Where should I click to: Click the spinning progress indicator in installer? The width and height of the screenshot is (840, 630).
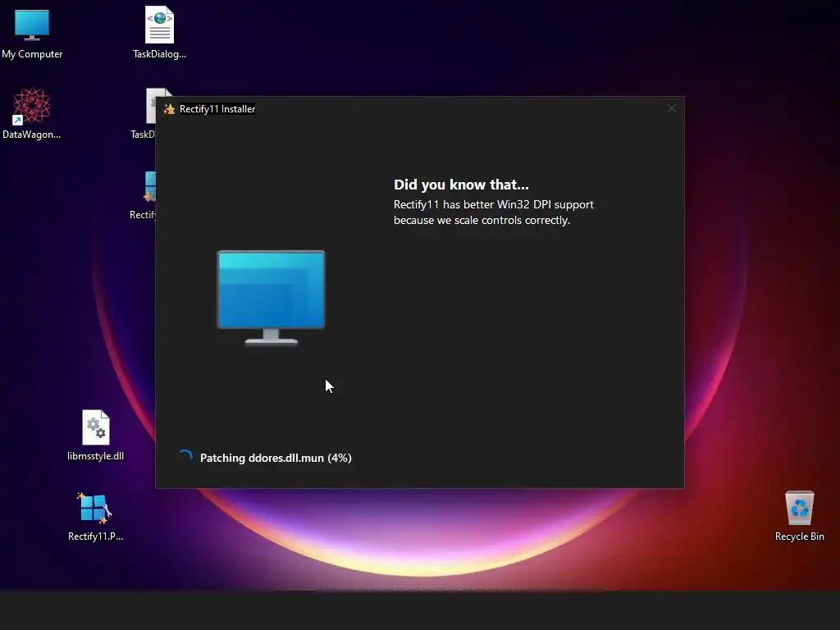185,457
